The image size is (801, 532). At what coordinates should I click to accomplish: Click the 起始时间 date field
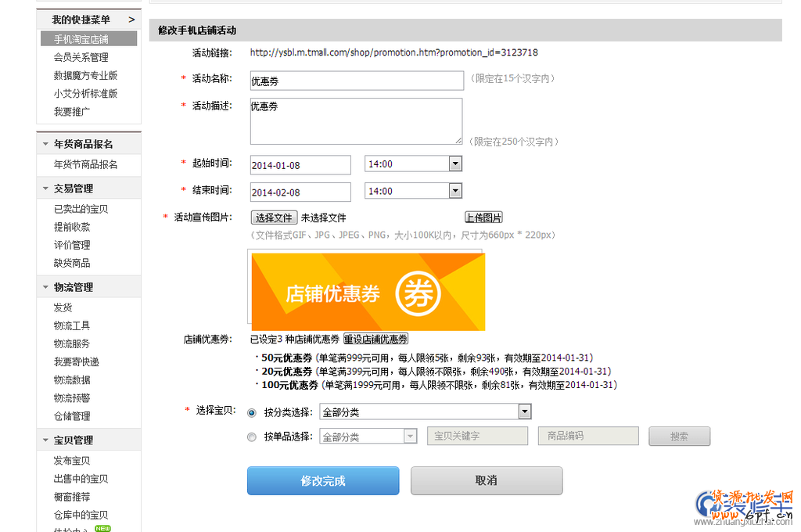pyautogui.click(x=300, y=165)
